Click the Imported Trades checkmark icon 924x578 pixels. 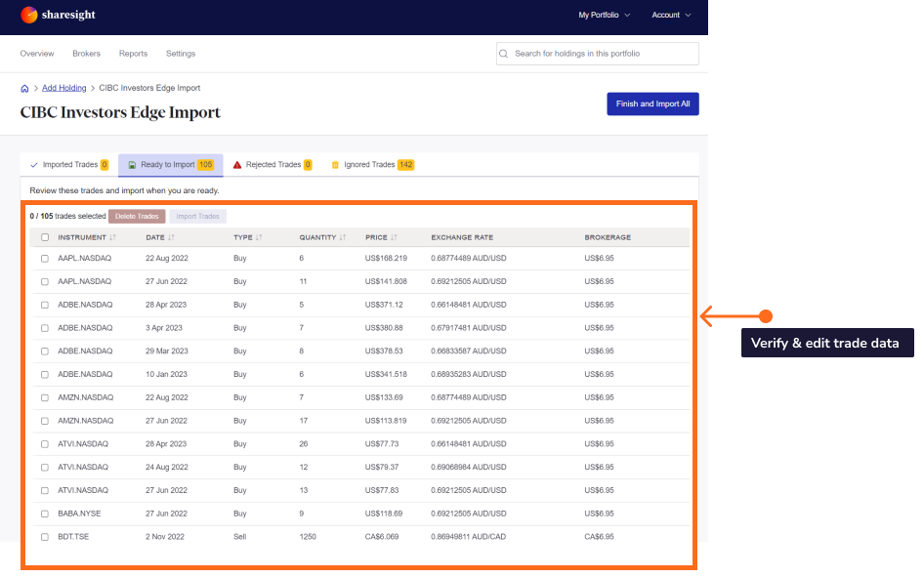pyautogui.click(x=34, y=165)
